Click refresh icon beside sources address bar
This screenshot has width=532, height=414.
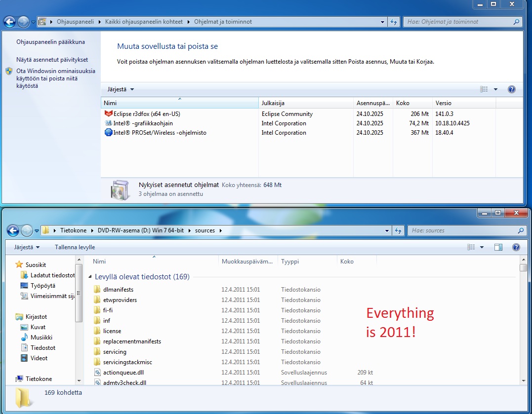click(x=398, y=230)
